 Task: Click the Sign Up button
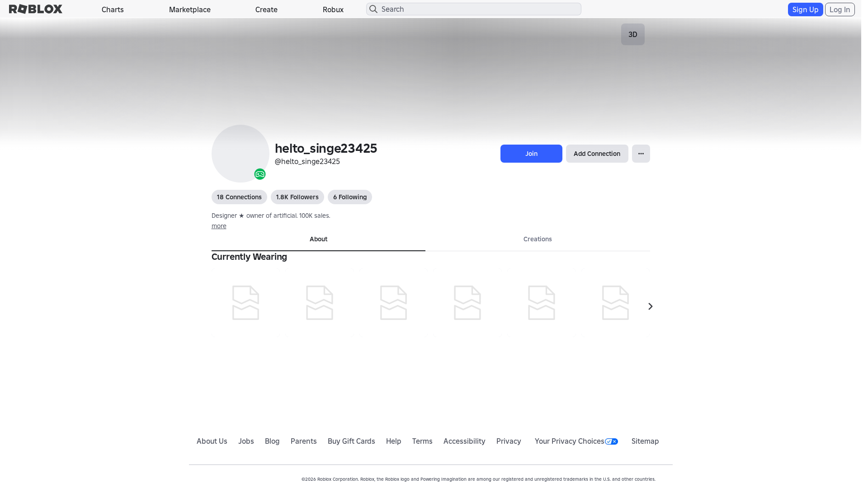pos(805,9)
